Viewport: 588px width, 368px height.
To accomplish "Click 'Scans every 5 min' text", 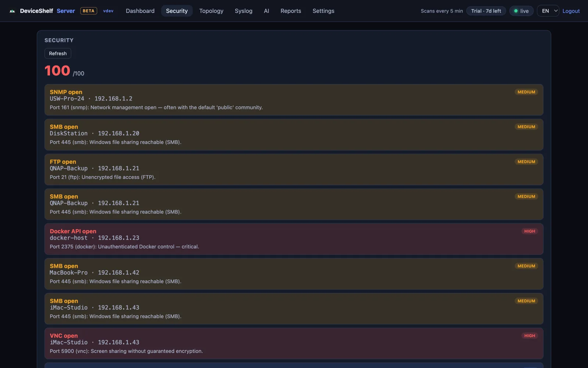I will tap(442, 11).
